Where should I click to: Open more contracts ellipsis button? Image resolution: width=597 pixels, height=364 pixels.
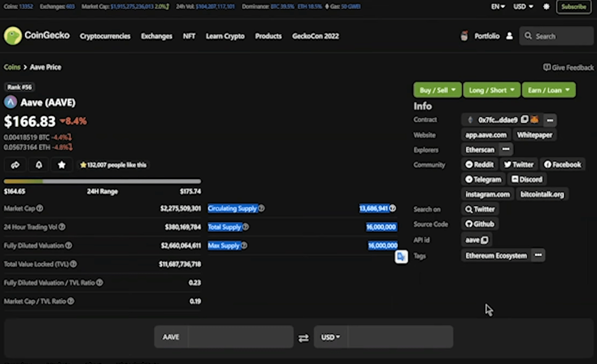tap(550, 120)
